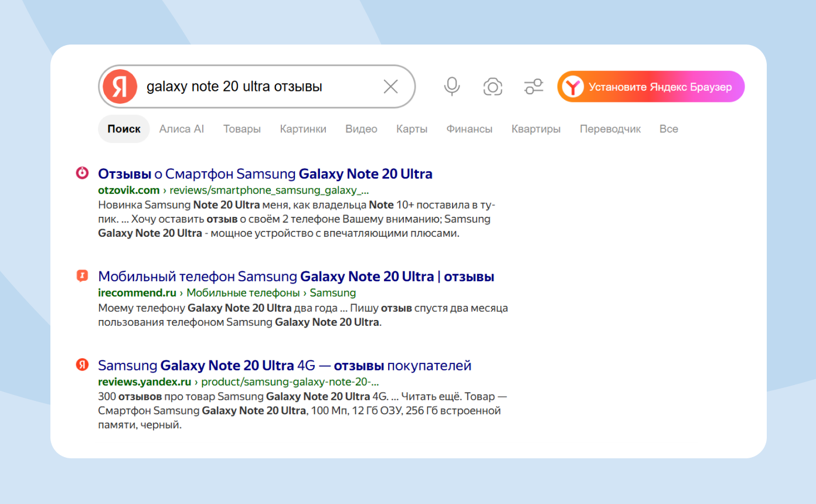Open image search via the camera icon
816x504 pixels.
point(493,87)
